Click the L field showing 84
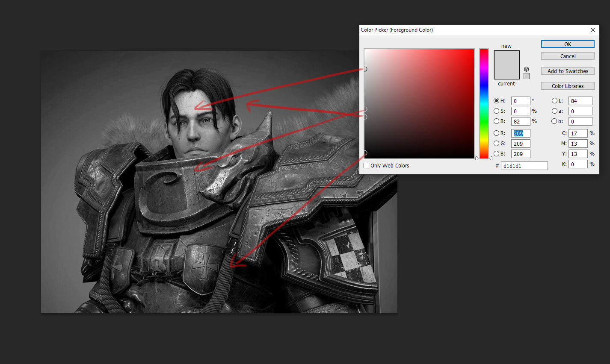Screen dimensions: 610x364 580,101
